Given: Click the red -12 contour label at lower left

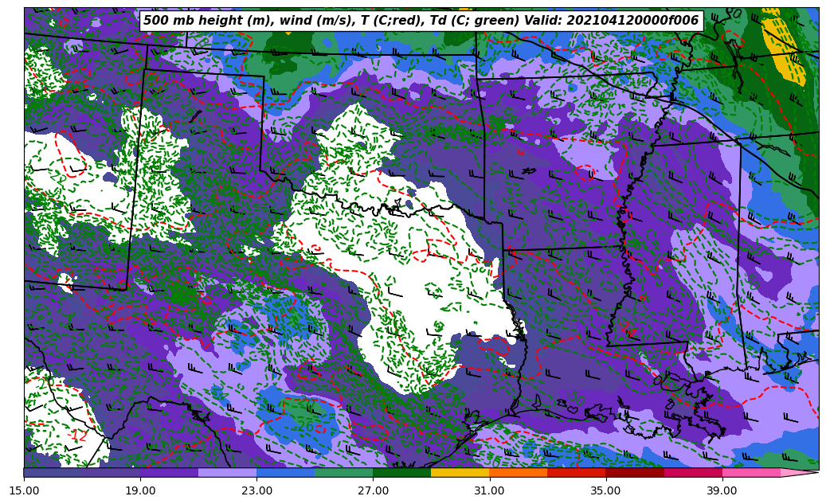Looking at the screenshot, I should click(78, 436).
